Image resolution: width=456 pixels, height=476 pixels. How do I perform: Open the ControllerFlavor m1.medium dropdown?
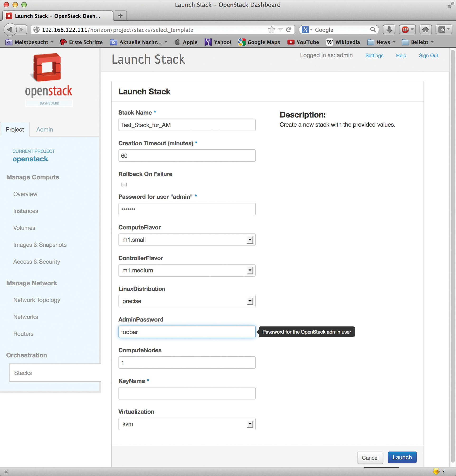point(187,270)
